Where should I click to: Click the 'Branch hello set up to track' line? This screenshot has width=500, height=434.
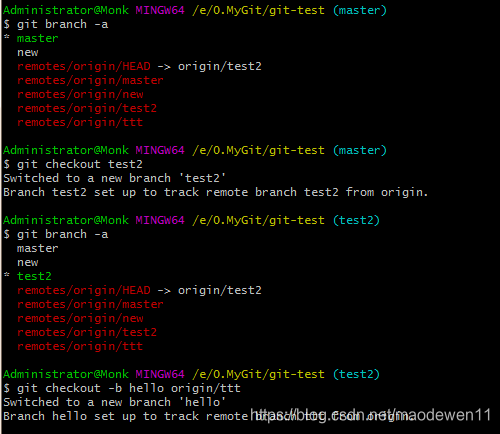pyautogui.click(x=208, y=416)
